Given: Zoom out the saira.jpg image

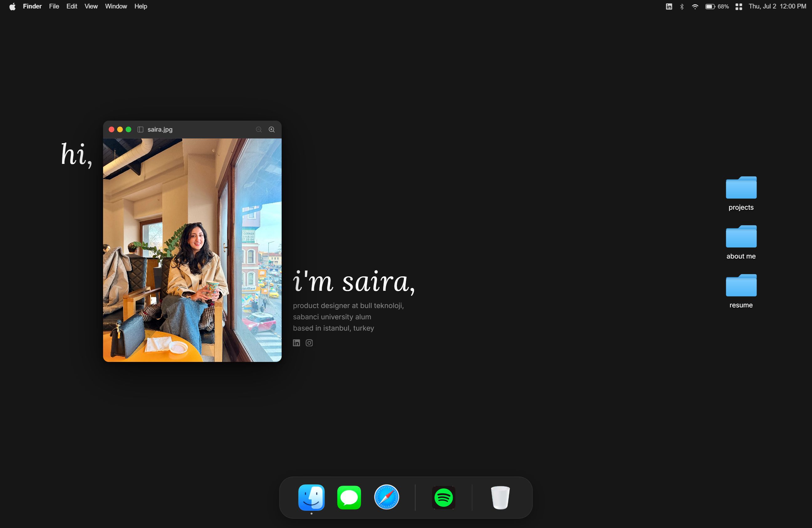Looking at the screenshot, I should click(x=259, y=129).
